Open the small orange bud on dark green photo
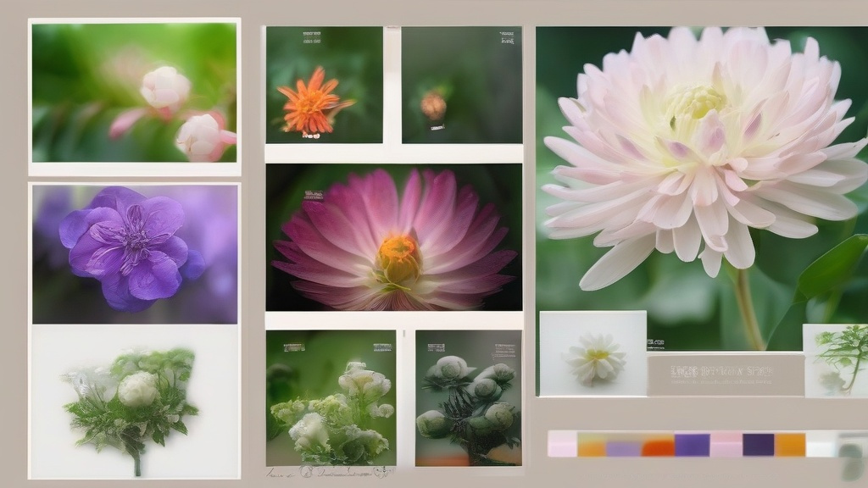The width and height of the screenshot is (868, 488). coord(462,85)
